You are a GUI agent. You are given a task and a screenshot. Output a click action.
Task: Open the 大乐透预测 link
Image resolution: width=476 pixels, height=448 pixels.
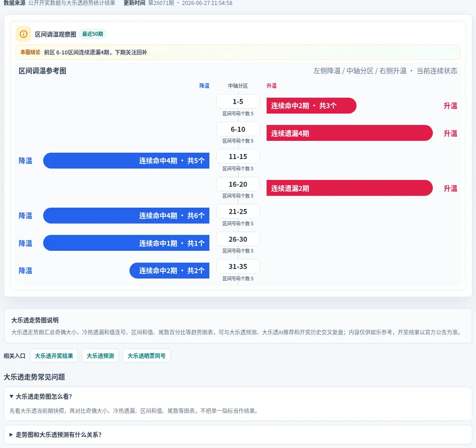pyautogui.click(x=100, y=356)
